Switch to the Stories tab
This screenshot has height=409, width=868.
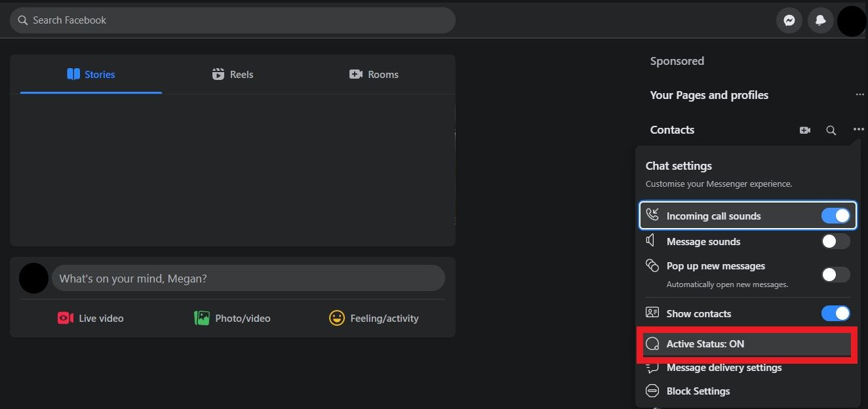91,75
